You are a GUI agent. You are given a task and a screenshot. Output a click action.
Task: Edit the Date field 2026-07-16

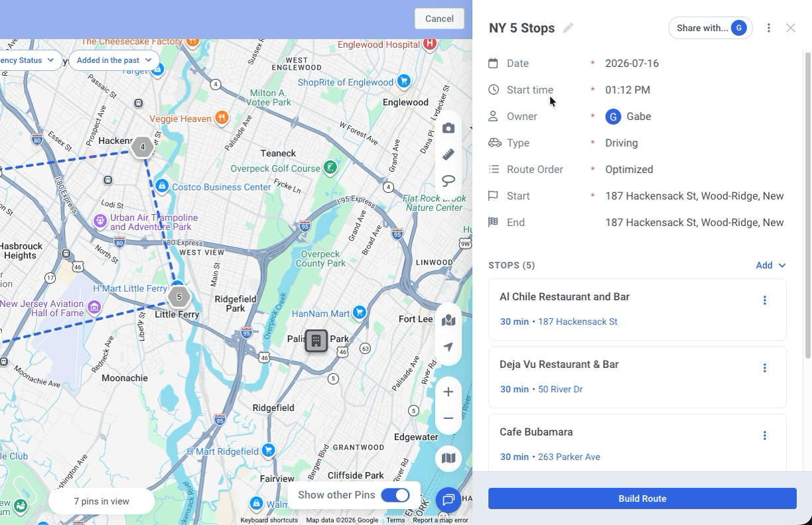(632, 64)
